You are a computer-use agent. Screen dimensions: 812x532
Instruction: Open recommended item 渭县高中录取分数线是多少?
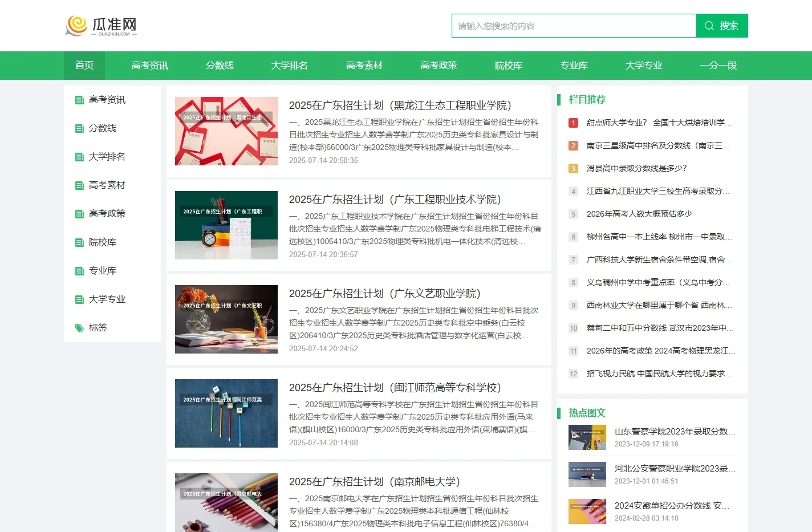[x=637, y=168]
